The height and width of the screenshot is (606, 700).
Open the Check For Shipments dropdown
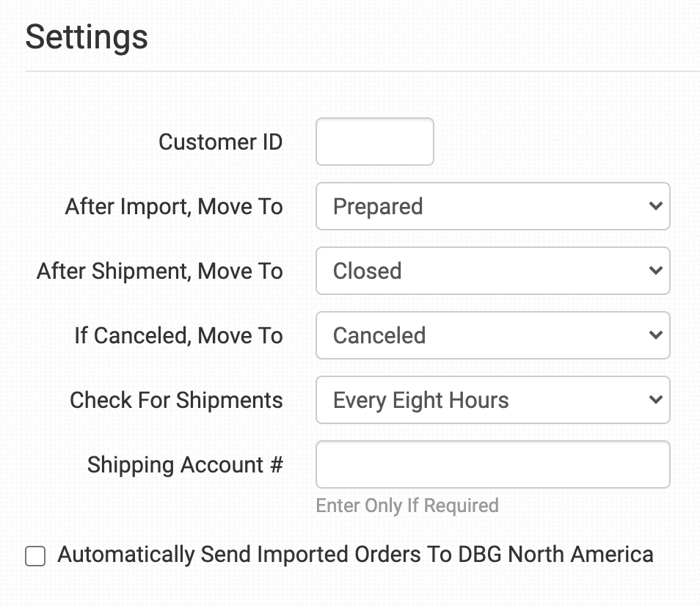492,400
